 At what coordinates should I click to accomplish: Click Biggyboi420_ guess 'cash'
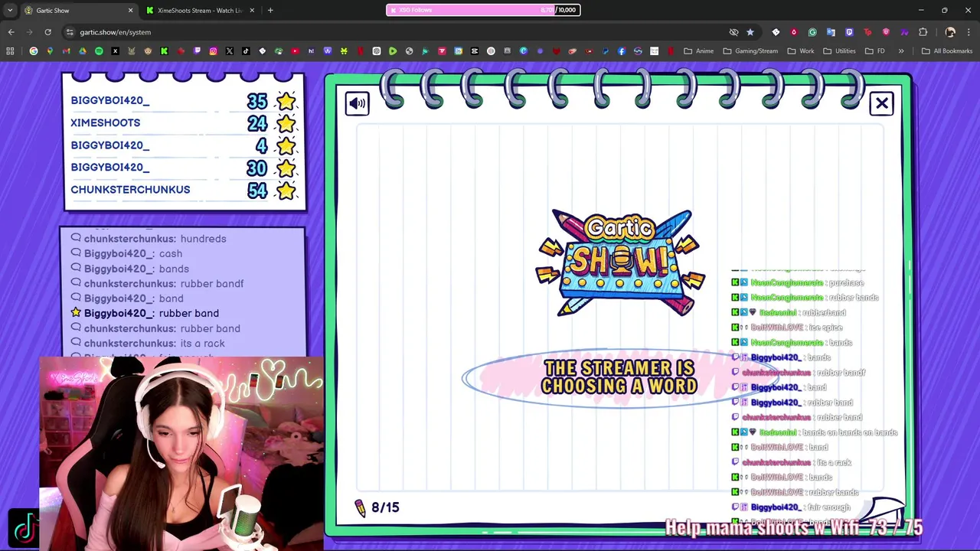(126, 253)
